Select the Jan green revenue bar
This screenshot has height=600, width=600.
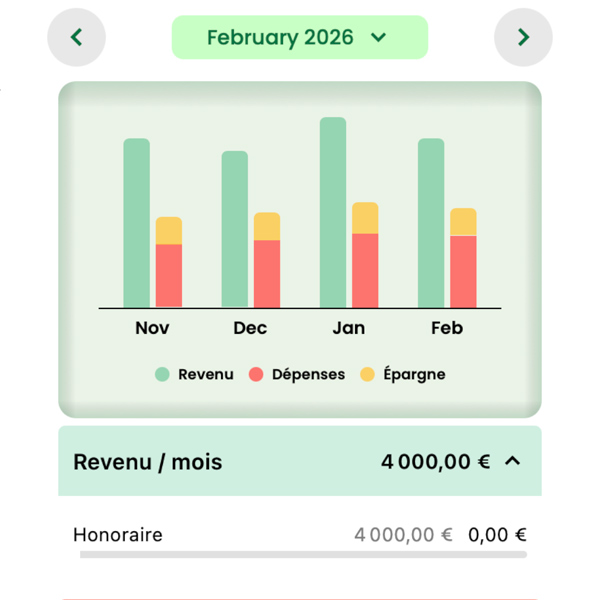point(333,212)
